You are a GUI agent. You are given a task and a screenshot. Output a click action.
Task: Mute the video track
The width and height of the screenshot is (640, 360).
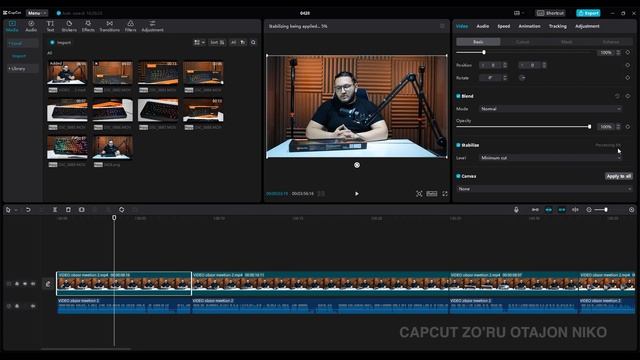(33, 284)
